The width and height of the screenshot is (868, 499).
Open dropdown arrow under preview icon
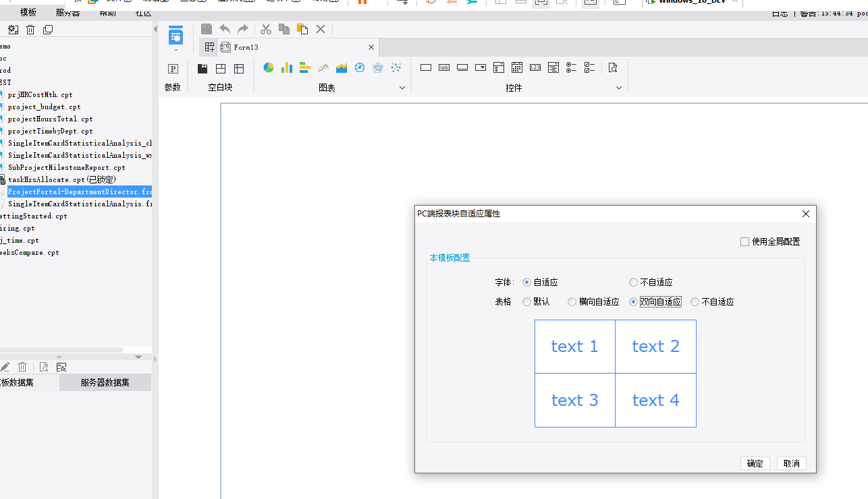pyautogui.click(x=175, y=50)
